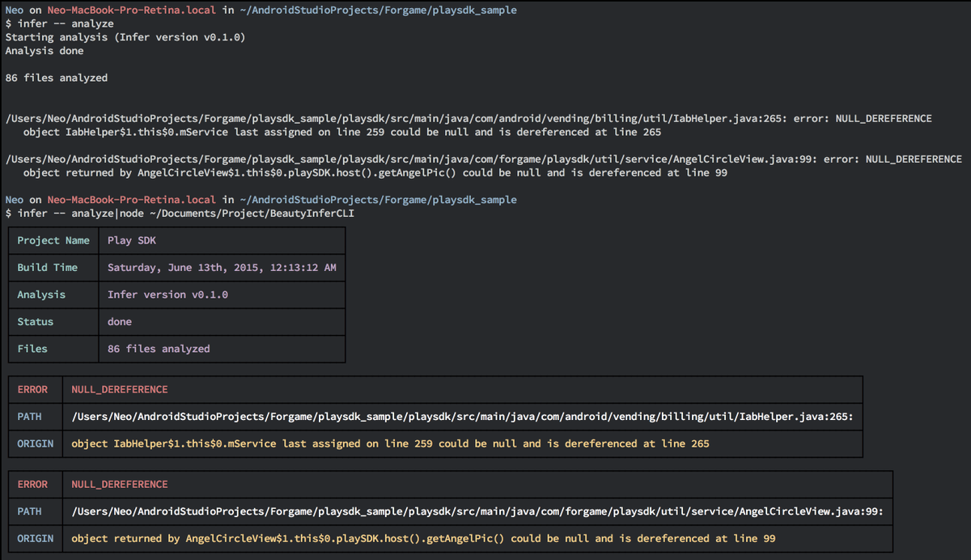Click the 'Analysis' label cell in the table
The width and height of the screenshot is (971, 560).
[53, 295]
